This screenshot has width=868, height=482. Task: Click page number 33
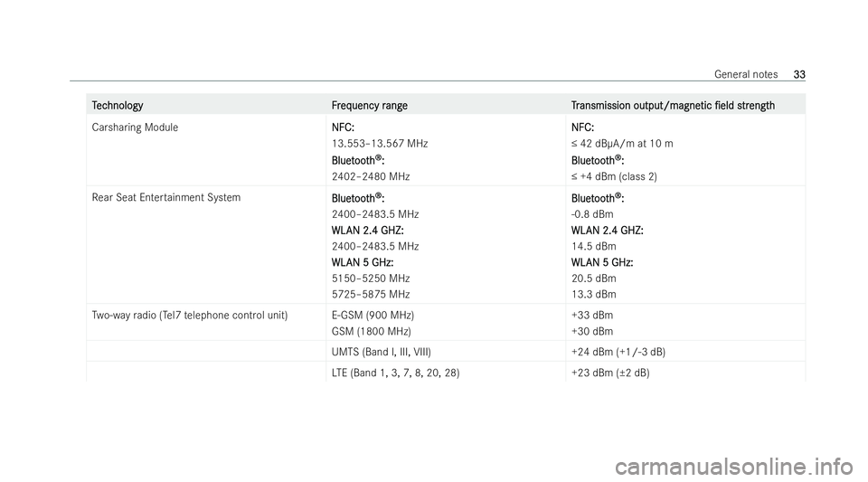tap(799, 74)
